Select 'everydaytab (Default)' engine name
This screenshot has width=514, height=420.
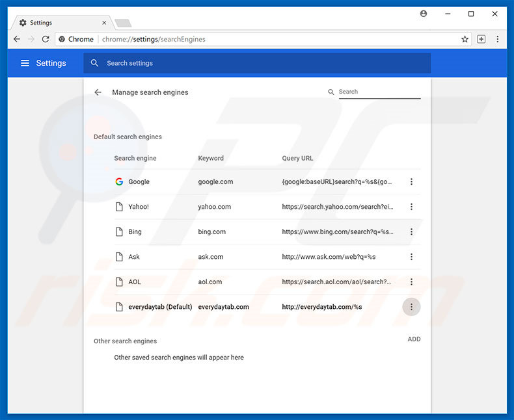(x=160, y=307)
